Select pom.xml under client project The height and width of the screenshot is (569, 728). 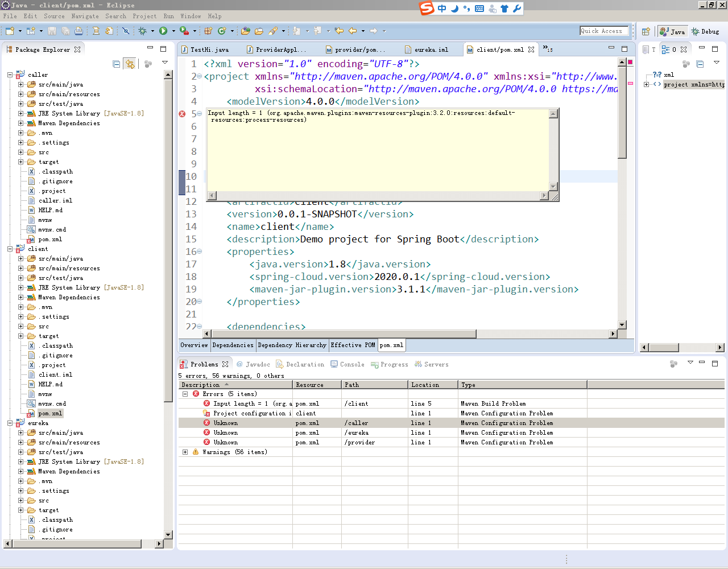[50, 414]
